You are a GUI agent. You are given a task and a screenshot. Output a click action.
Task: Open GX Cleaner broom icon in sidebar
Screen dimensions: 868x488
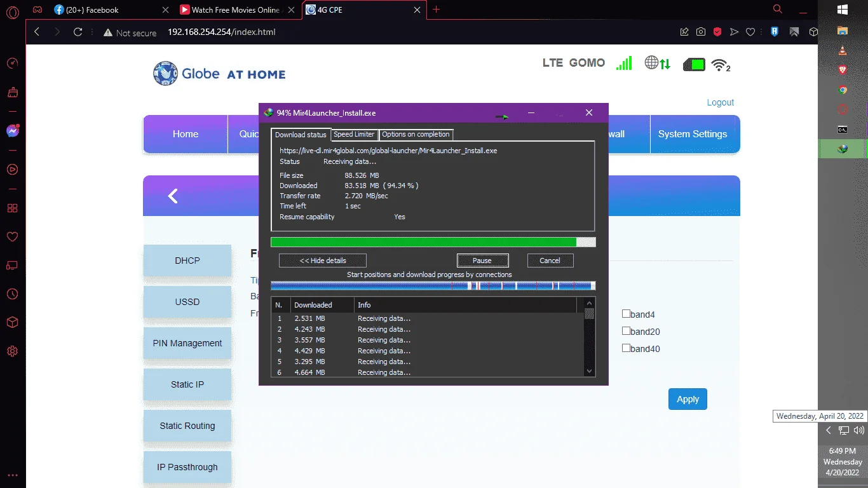(x=12, y=92)
